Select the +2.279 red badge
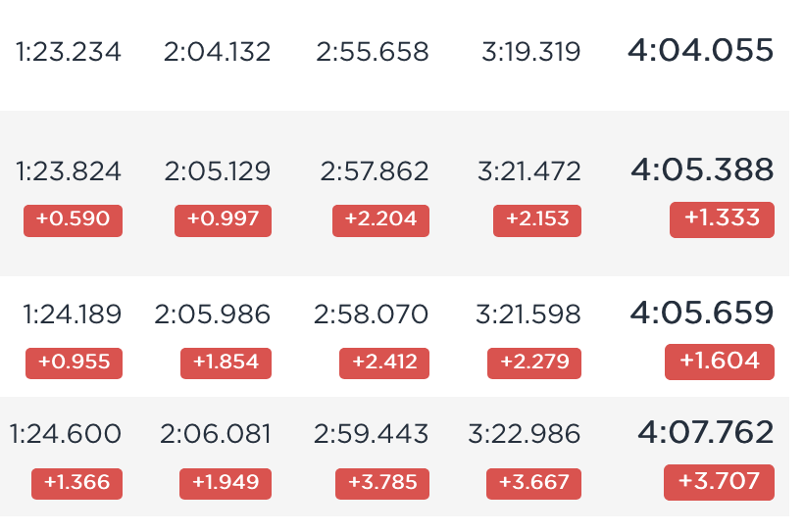Image resolution: width=804 pixels, height=532 pixels. point(534,363)
